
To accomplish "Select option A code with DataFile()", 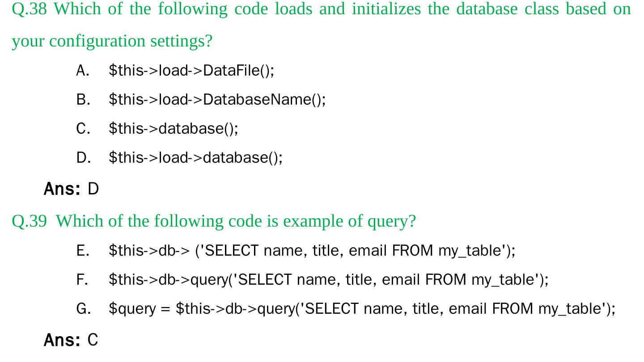I will click(x=191, y=71).
